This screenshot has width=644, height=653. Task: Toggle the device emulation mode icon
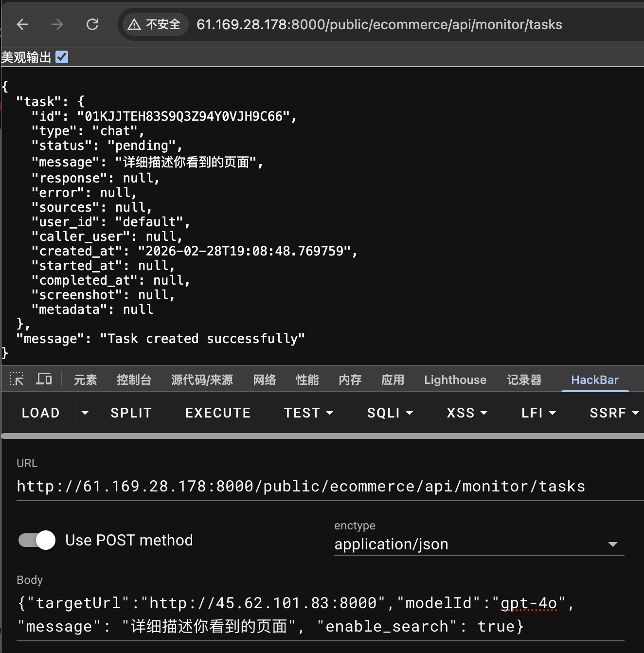(x=44, y=380)
